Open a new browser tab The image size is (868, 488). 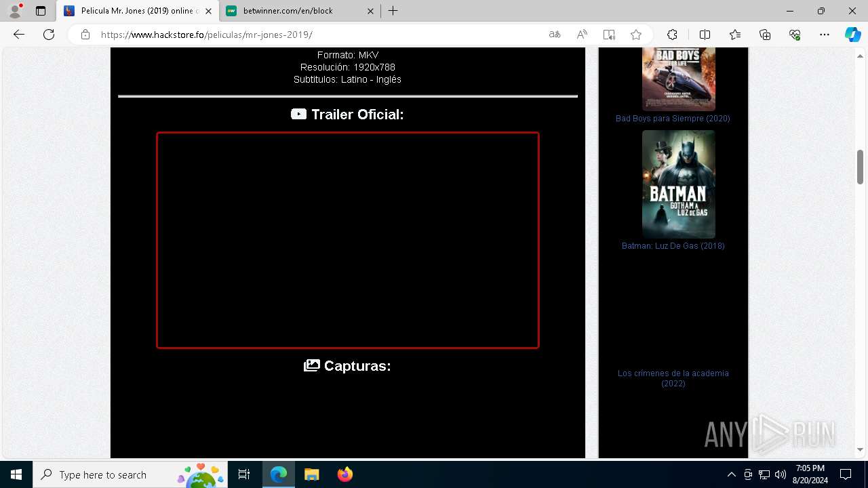pos(393,11)
